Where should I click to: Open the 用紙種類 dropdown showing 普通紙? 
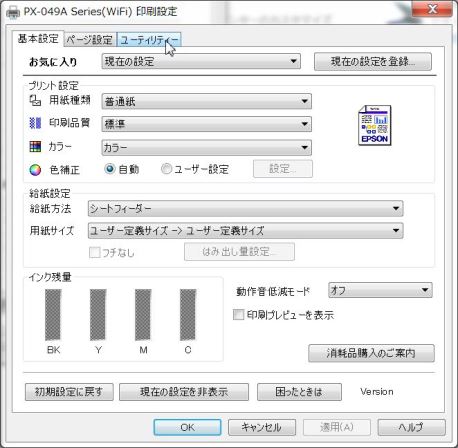(206, 101)
